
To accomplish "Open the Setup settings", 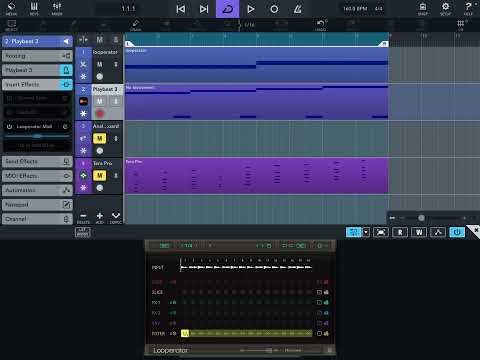I will 445,9.
